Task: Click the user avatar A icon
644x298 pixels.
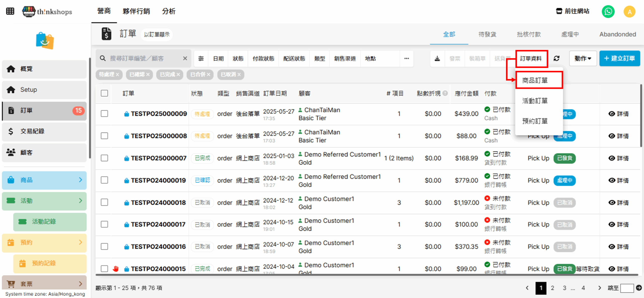Action: (x=629, y=12)
